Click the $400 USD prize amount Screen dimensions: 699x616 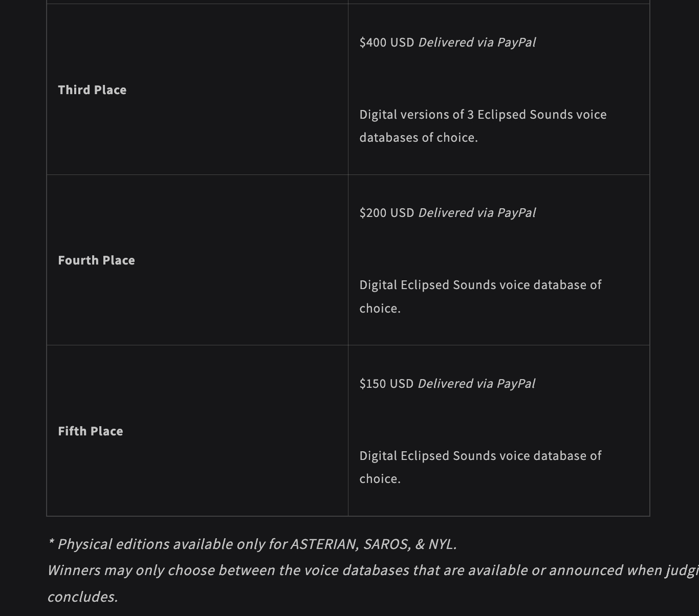[387, 42]
